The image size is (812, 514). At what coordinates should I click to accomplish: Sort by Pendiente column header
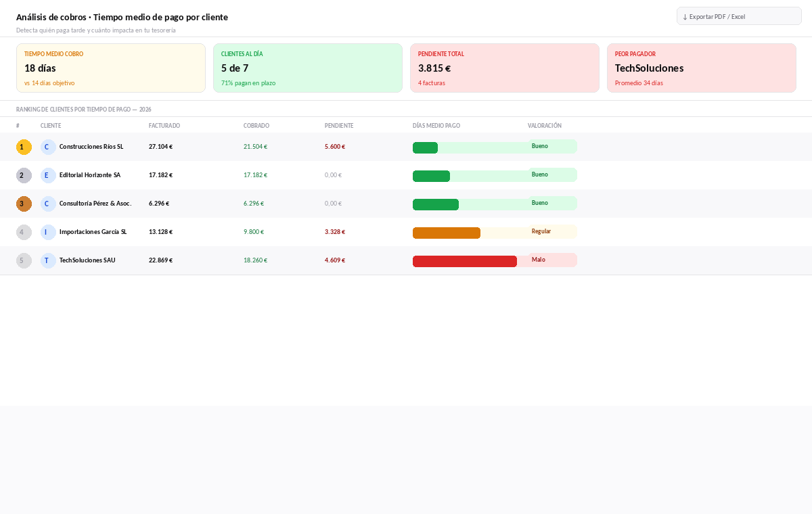click(x=339, y=126)
